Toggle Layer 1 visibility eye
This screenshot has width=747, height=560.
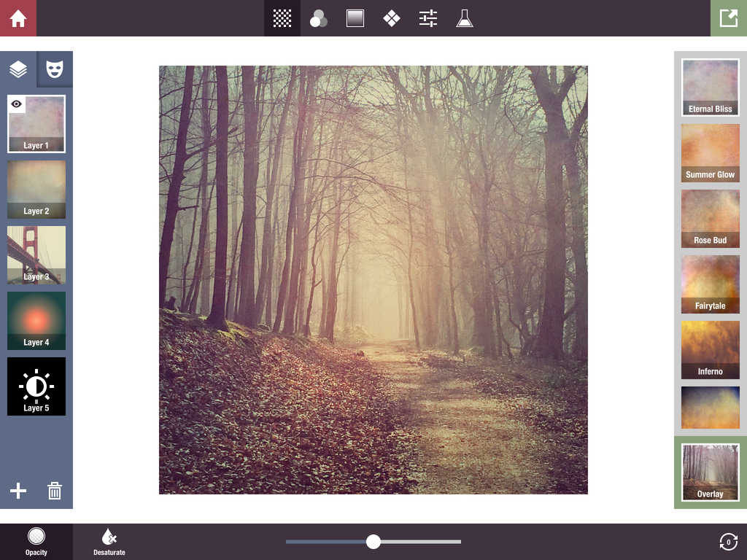pos(16,104)
